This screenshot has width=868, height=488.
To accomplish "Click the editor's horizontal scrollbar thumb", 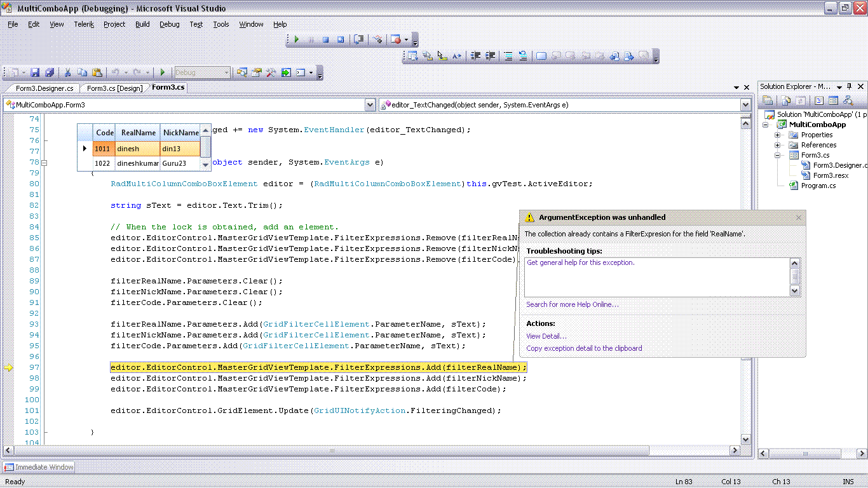I will click(x=330, y=451).
